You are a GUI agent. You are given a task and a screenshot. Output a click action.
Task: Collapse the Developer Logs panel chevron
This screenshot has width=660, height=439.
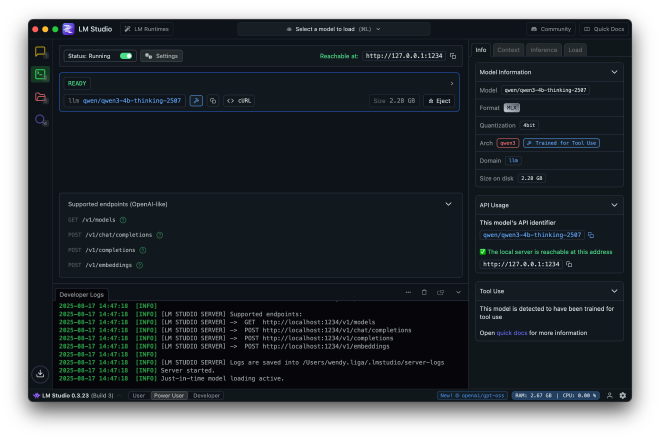point(458,292)
